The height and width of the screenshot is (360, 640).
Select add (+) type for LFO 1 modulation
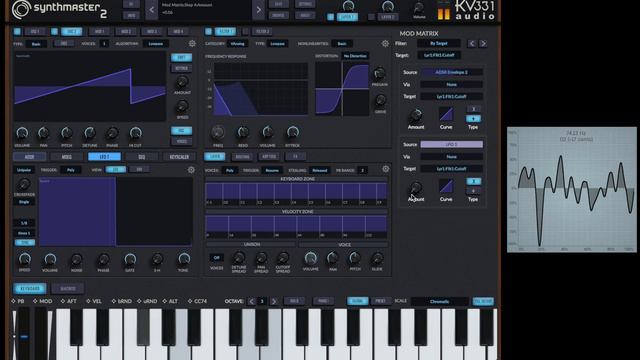tap(473, 191)
